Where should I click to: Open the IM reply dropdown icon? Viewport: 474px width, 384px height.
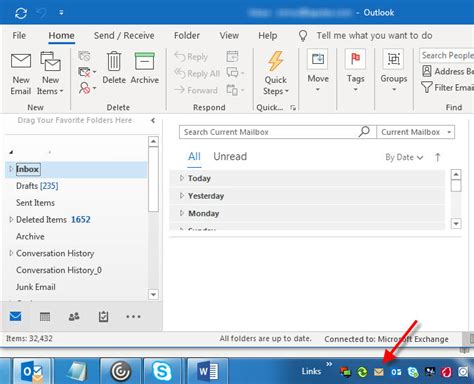pyautogui.click(x=235, y=73)
